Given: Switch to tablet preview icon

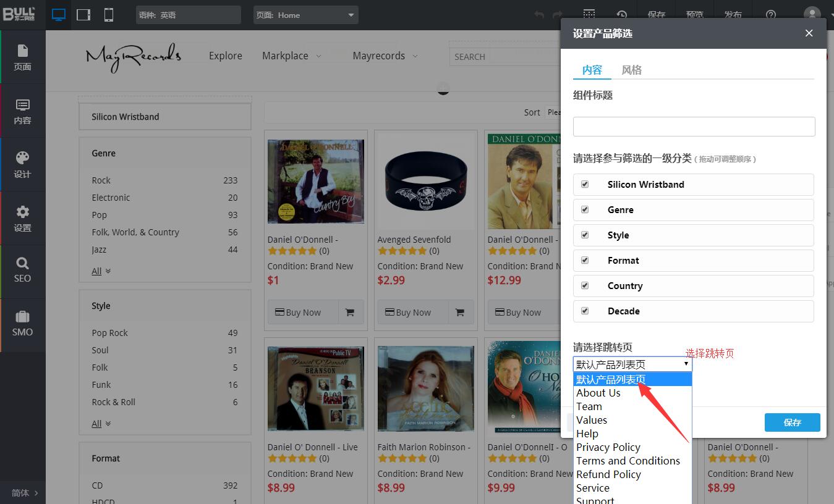Looking at the screenshot, I should (83, 15).
